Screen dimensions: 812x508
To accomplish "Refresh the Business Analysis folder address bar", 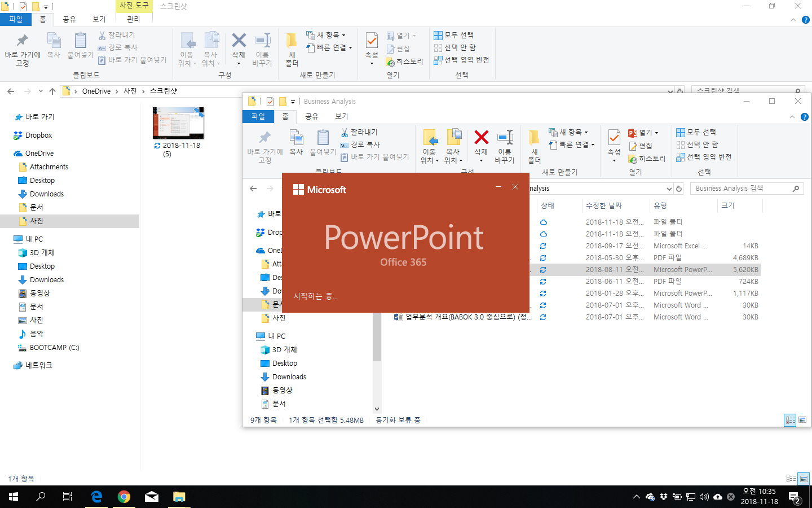I will tap(679, 189).
